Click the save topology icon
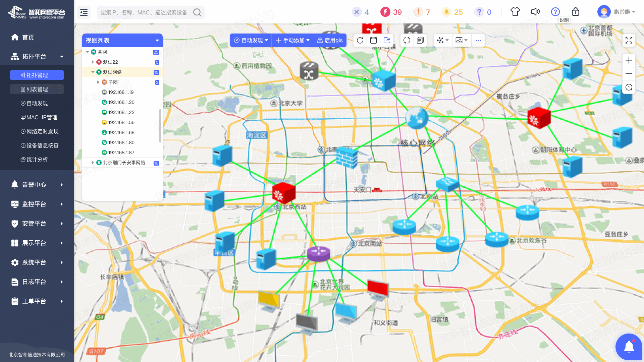 pyautogui.click(x=374, y=40)
